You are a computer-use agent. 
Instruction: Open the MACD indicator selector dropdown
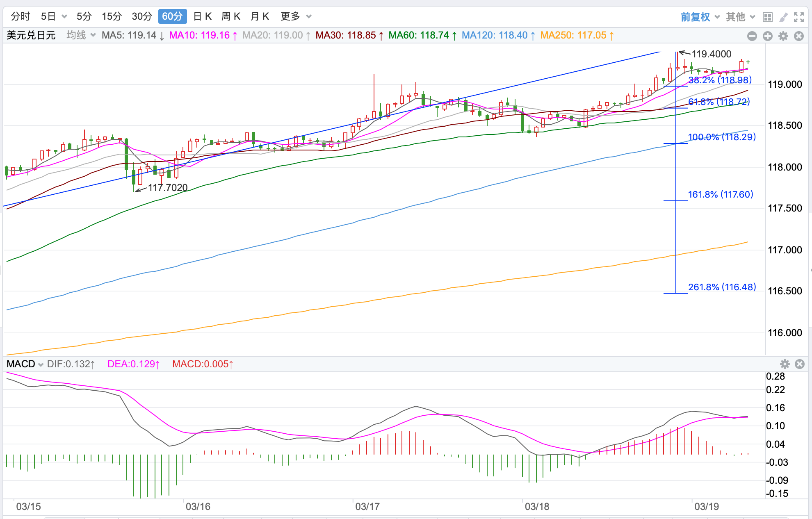(25, 364)
